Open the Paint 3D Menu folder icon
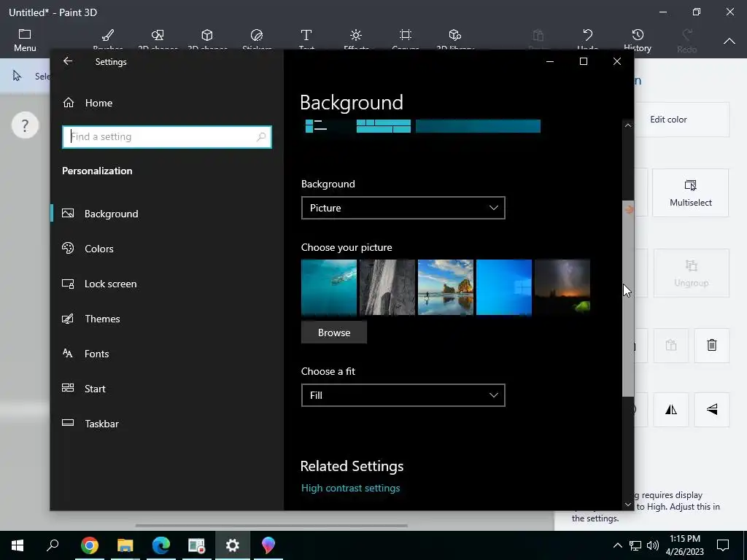 [x=25, y=34]
